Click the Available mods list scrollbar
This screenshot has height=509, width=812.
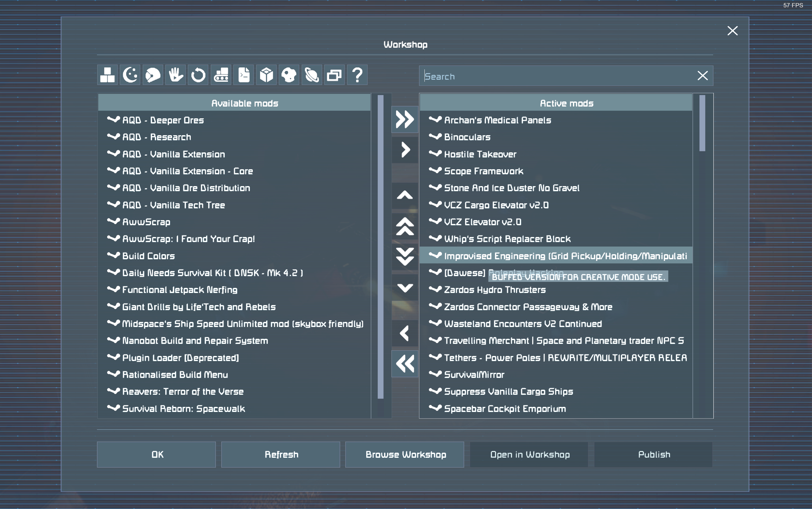(x=381, y=247)
